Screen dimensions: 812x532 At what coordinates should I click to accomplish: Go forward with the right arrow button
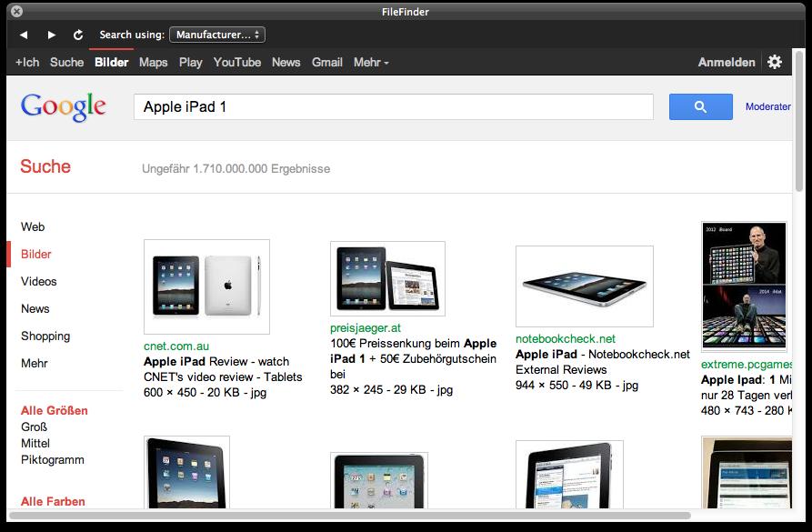(51, 35)
